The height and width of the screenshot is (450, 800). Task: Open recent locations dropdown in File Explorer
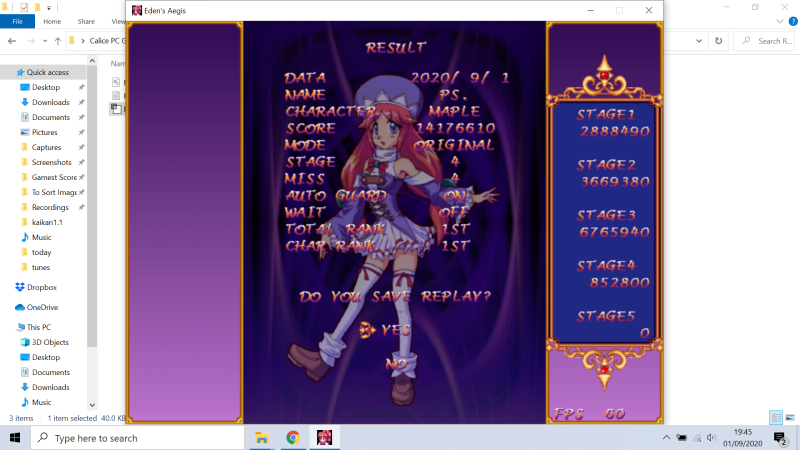click(45, 41)
